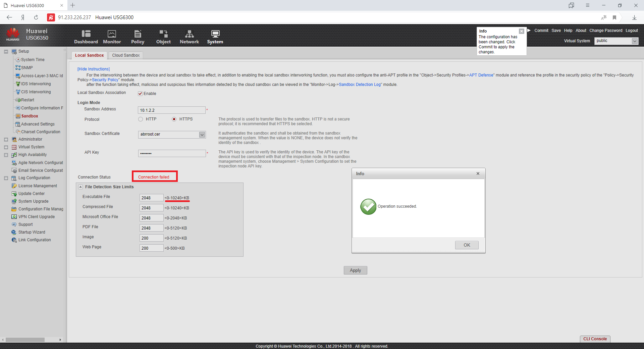Click the IDS Interworking shield icon
This screenshot has height=349, width=644.
tap(18, 84)
